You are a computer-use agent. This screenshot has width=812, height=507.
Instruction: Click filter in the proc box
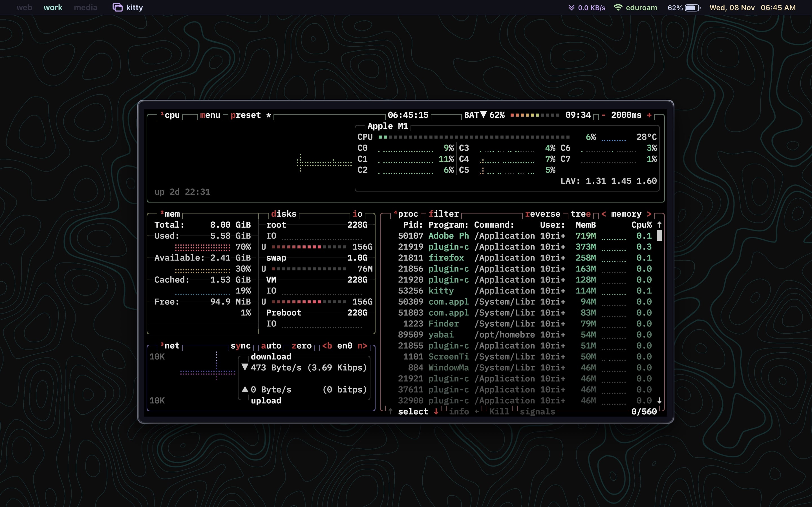coord(443,214)
